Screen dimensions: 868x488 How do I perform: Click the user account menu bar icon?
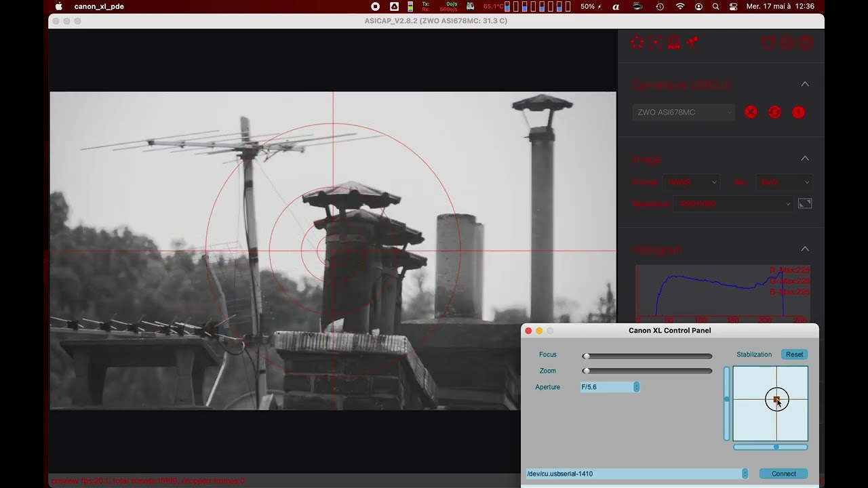pos(699,6)
